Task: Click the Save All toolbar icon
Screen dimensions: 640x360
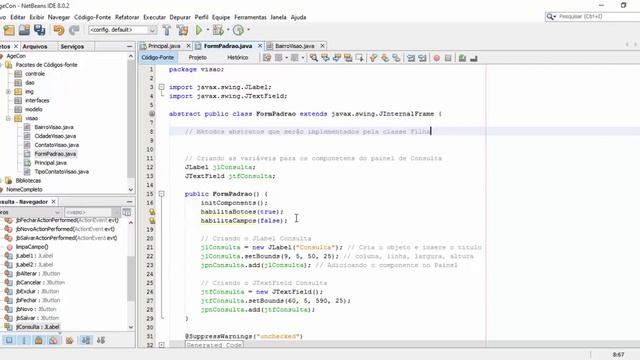Action: 40,30
